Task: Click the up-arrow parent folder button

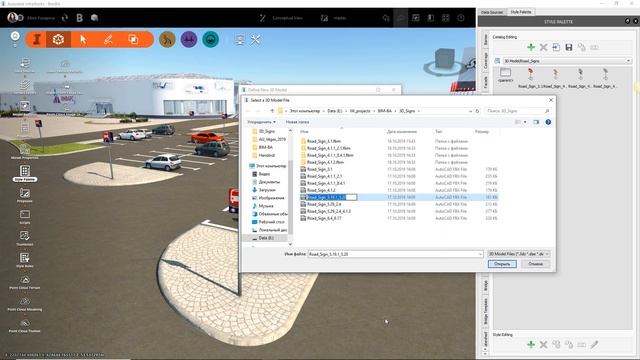Action: click(x=272, y=111)
